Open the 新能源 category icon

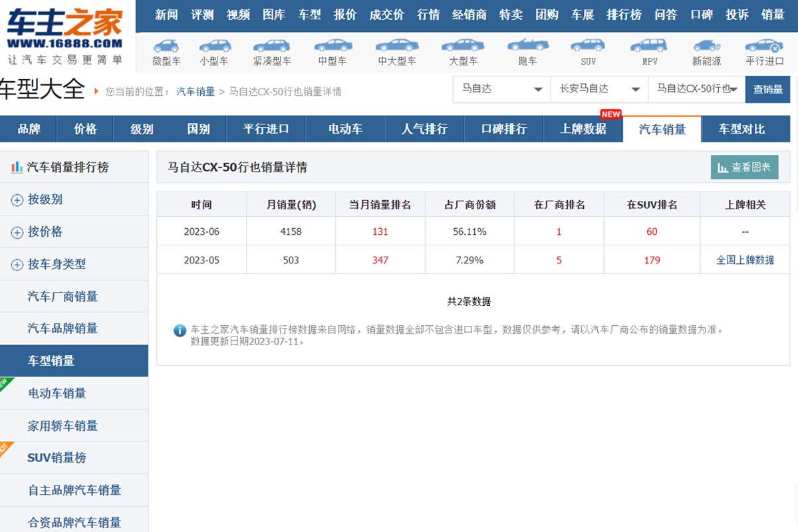point(706,46)
